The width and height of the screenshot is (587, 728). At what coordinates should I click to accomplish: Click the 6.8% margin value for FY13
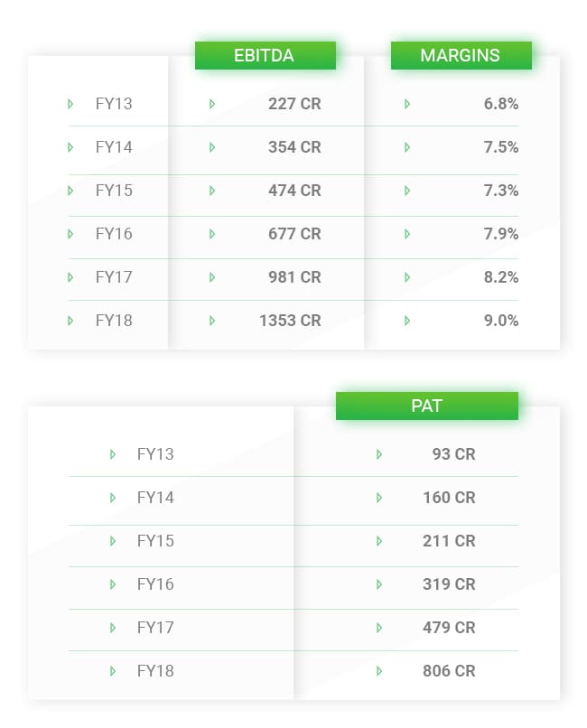click(x=501, y=104)
